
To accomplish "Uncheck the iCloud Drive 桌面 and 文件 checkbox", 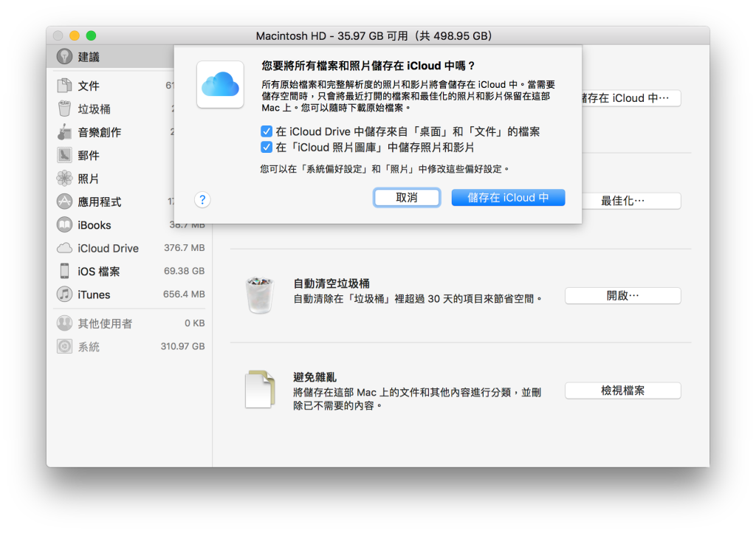I will (x=267, y=131).
